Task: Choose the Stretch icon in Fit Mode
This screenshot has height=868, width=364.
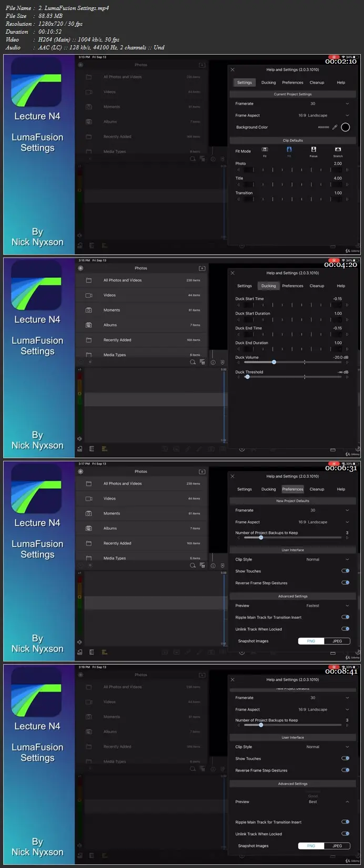Action: [338, 150]
